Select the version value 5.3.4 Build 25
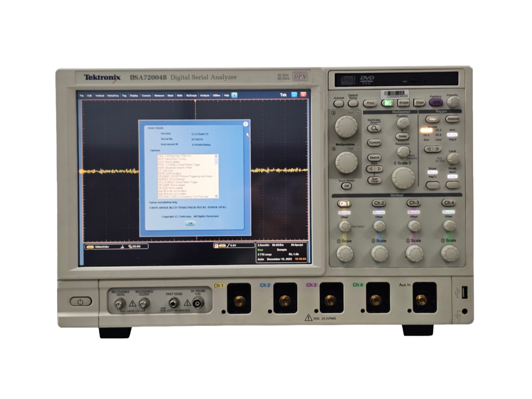 point(200,134)
